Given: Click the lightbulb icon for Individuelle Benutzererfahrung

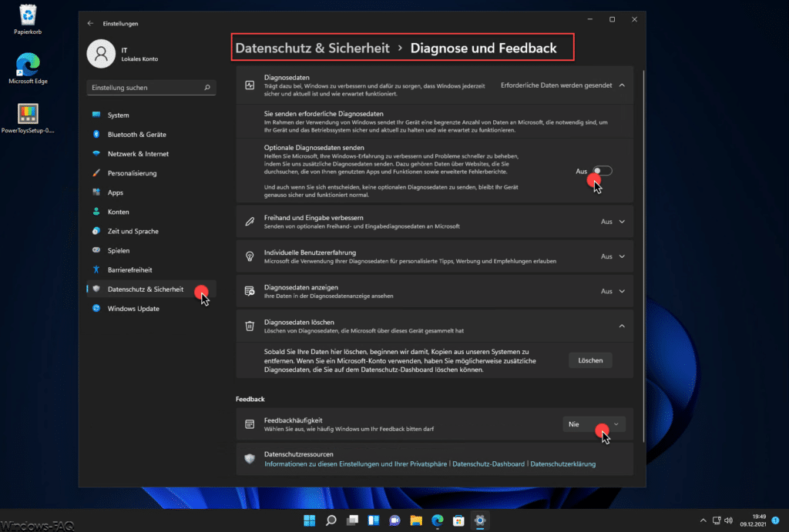Looking at the screenshot, I should pos(250,256).
